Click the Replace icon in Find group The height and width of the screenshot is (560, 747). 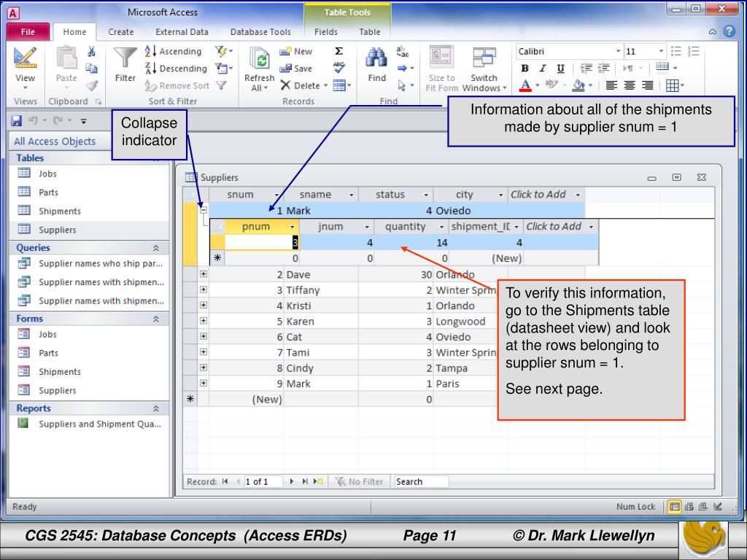[x=402, y=52]
